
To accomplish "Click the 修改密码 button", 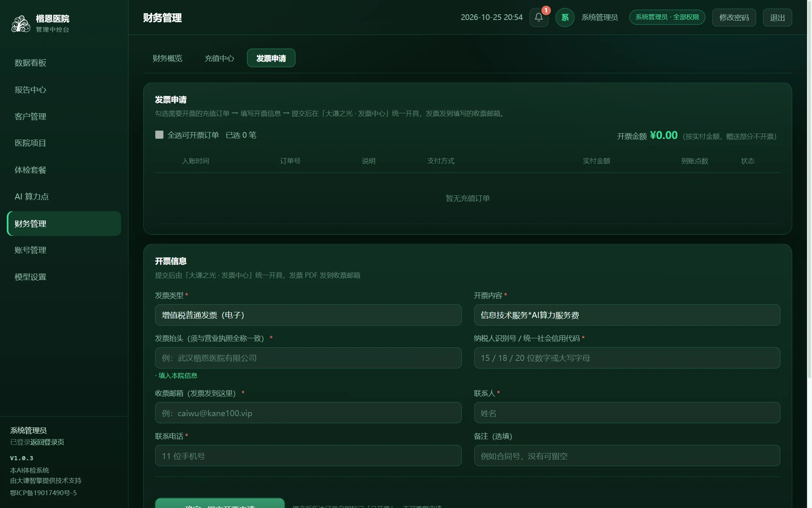I will (x=734, y=17).
